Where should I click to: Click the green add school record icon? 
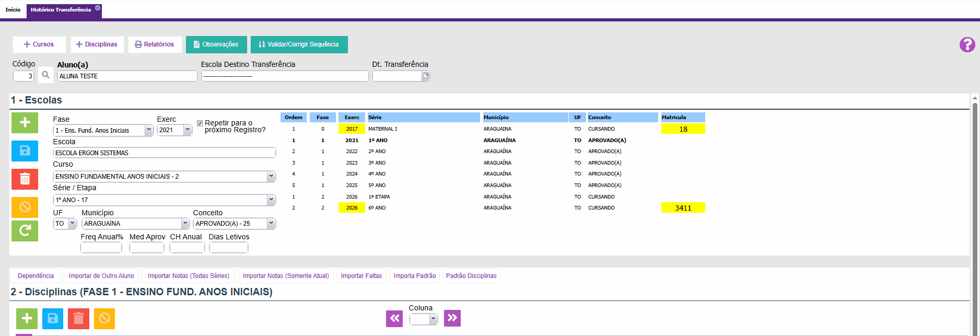pos(25,123)
